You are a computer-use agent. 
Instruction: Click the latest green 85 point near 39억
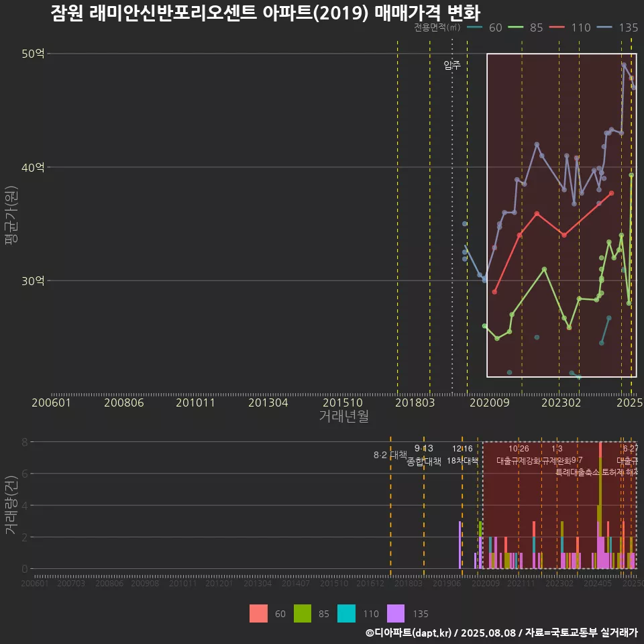coord(631,175)
